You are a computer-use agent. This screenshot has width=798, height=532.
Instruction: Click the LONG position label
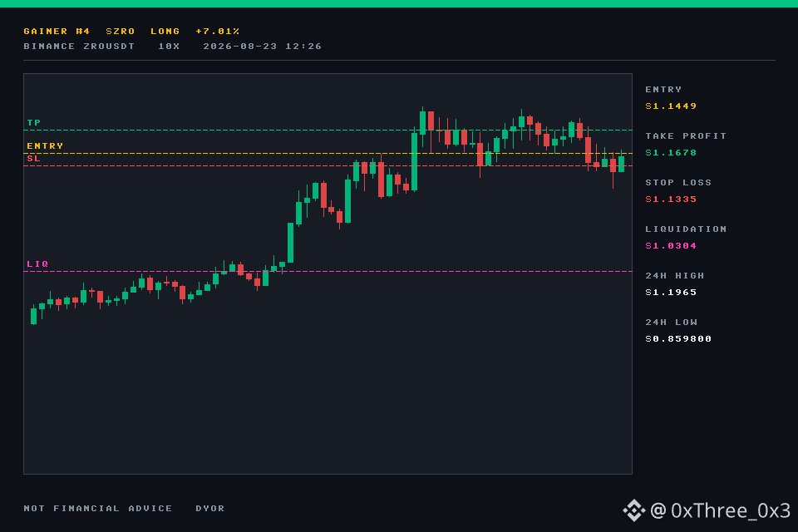pyautogui.click(x=165, y=31)
